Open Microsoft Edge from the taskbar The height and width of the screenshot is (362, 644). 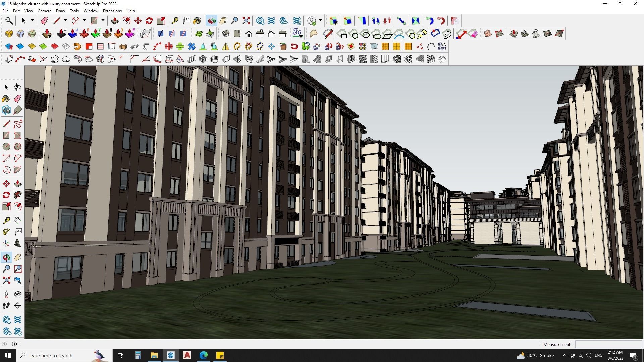point(204,355)
